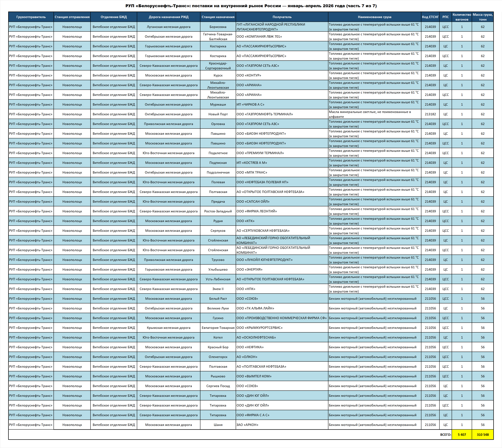Image resolution: width=502 pixels, height=448 pixels.
Task: Select the «Масса груза, тонн» header
Action: [x=483, y=17]
